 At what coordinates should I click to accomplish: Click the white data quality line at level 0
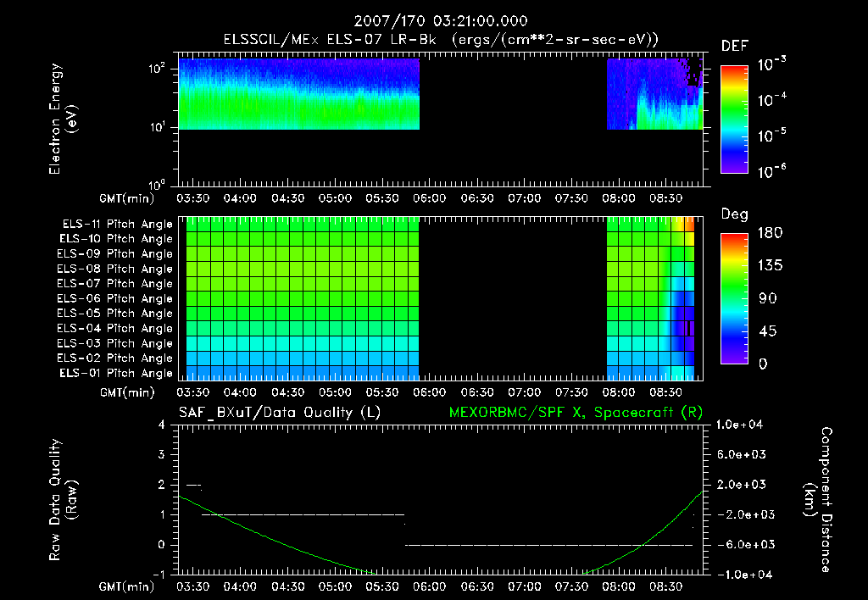549,545
